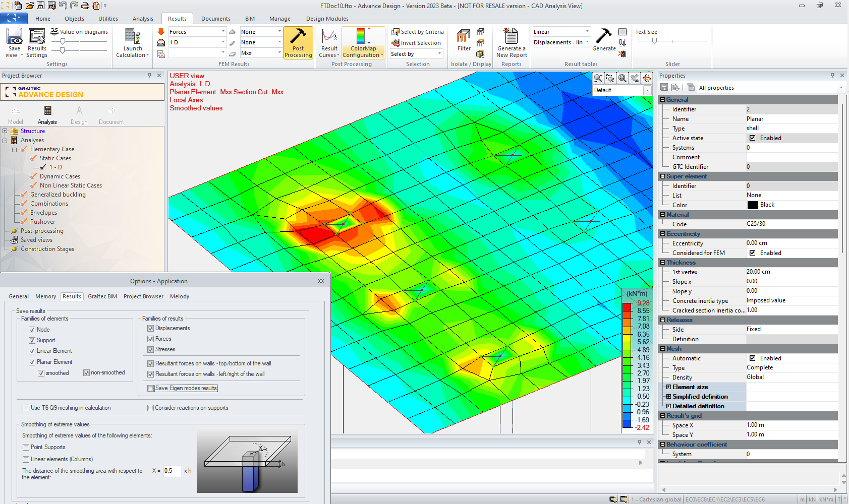Click the orbit rotate icon in the viewport
Image resolution: width=849 pixels, height=504 pixels.
pyautogui.click(x=647, y=78)
